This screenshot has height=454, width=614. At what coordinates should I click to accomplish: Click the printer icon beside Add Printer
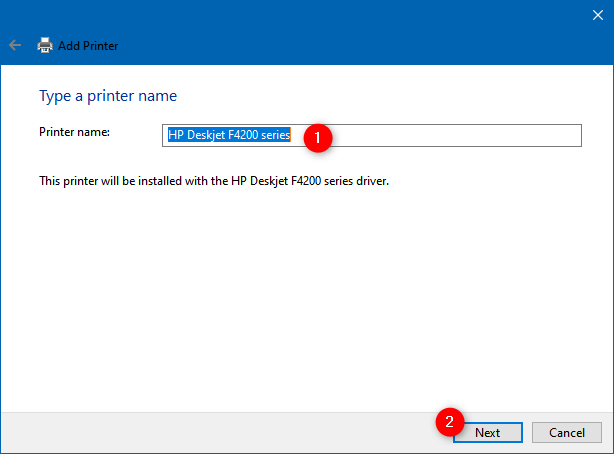45,45
